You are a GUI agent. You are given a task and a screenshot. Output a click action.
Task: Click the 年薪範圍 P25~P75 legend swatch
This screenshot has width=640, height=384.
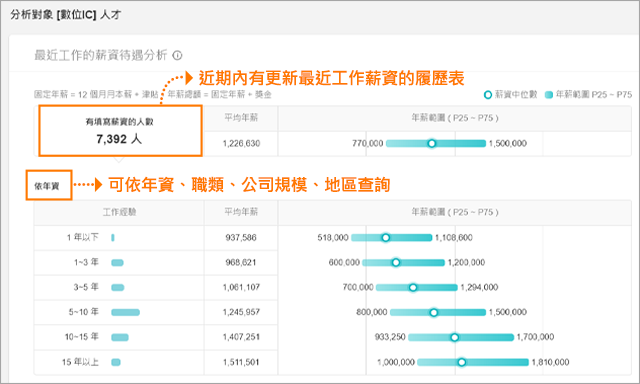point(549,95)
